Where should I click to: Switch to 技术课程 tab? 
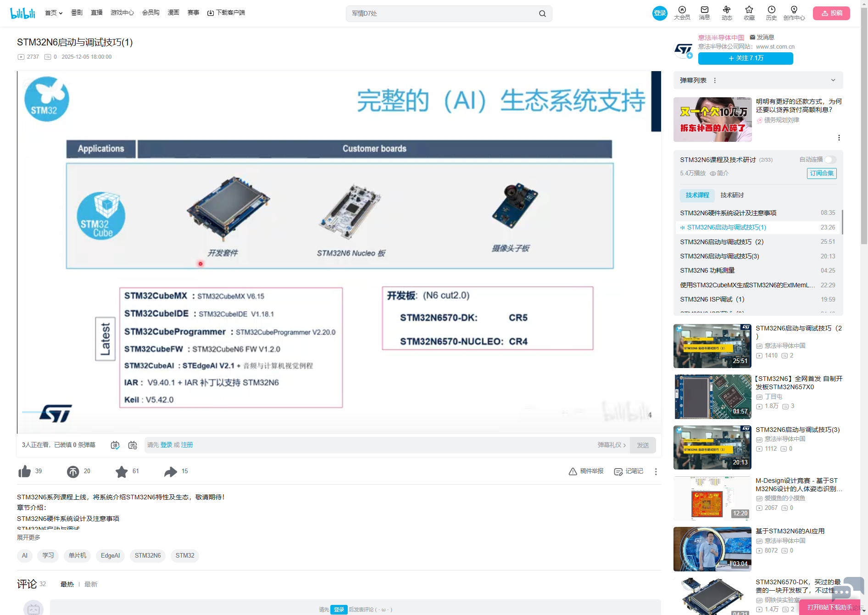[x=697, y=195]
